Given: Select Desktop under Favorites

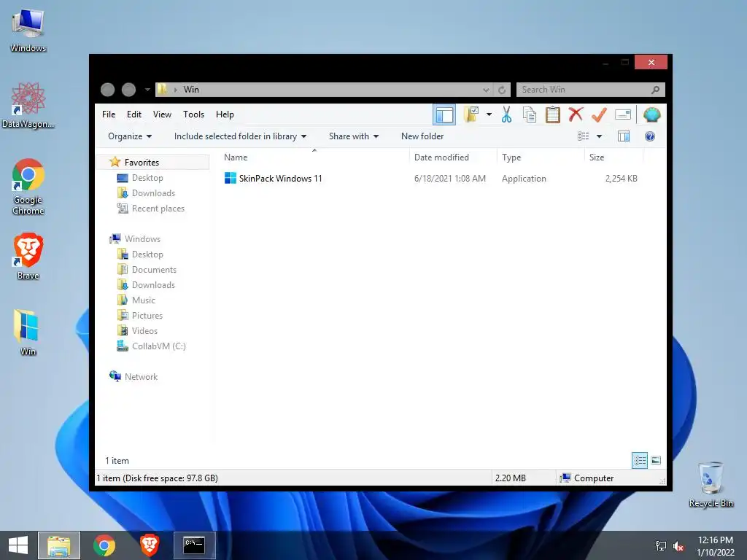Looking at the screenshot, I should 147,178.
